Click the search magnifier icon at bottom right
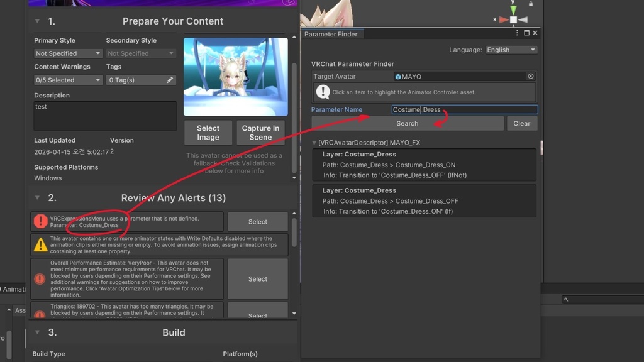Viewport: 644px width, 362px height. click(x=567, y=299)
